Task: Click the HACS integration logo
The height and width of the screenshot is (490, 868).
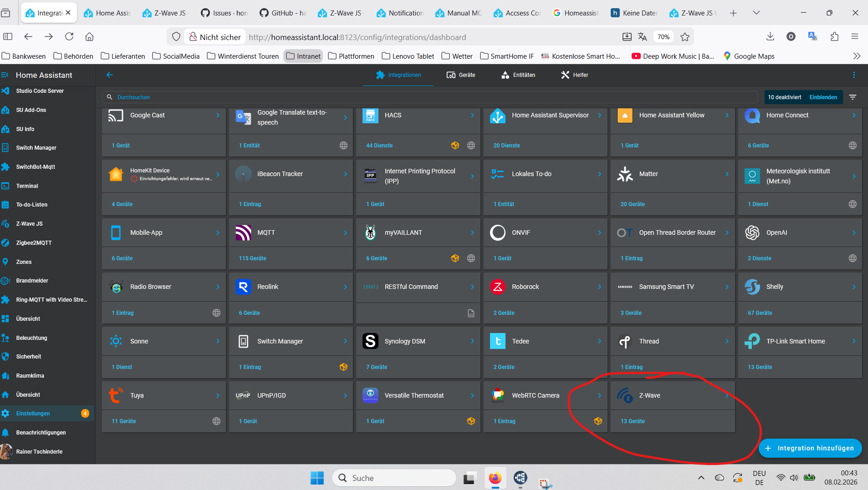Action: pyautogui.click(x=370, y=116)
